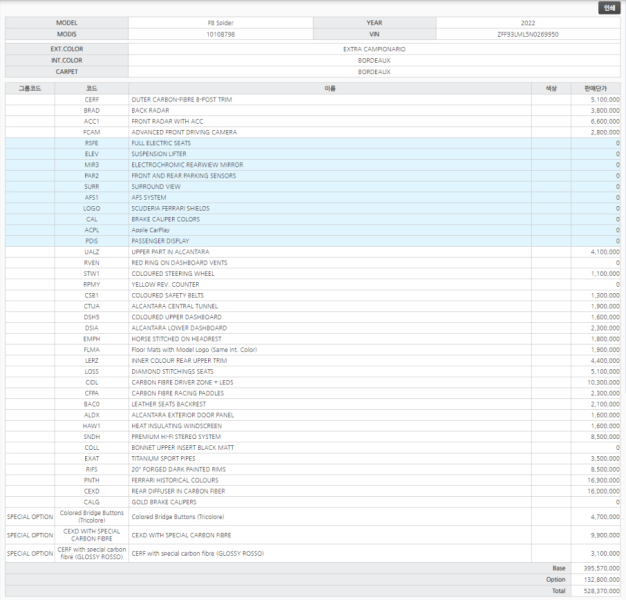Click the 4,100,000 price for UALZ
Screen dimensions: 626x600
click(605, 252)
